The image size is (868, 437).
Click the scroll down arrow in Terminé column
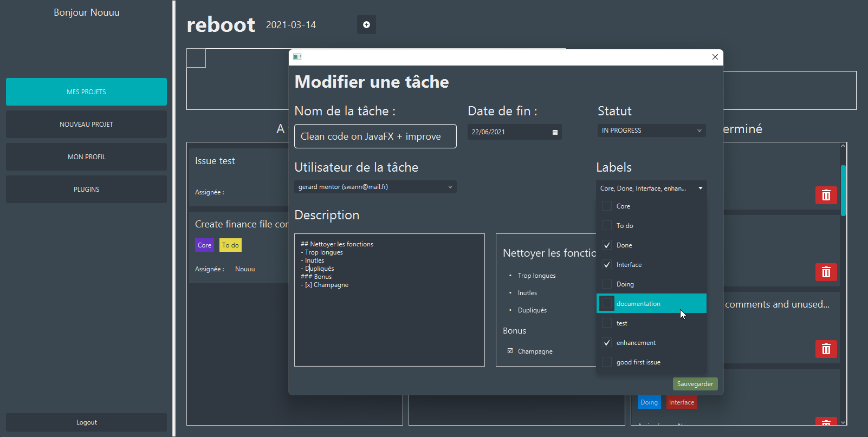(x=843, y=422)
